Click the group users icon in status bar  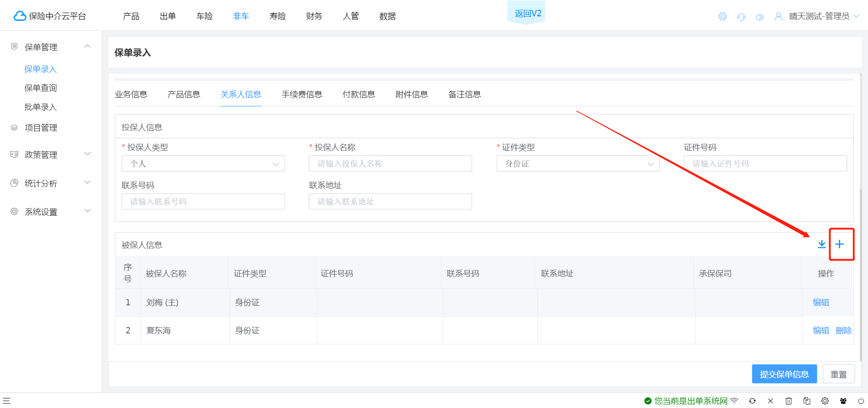[x=843, y=401]
